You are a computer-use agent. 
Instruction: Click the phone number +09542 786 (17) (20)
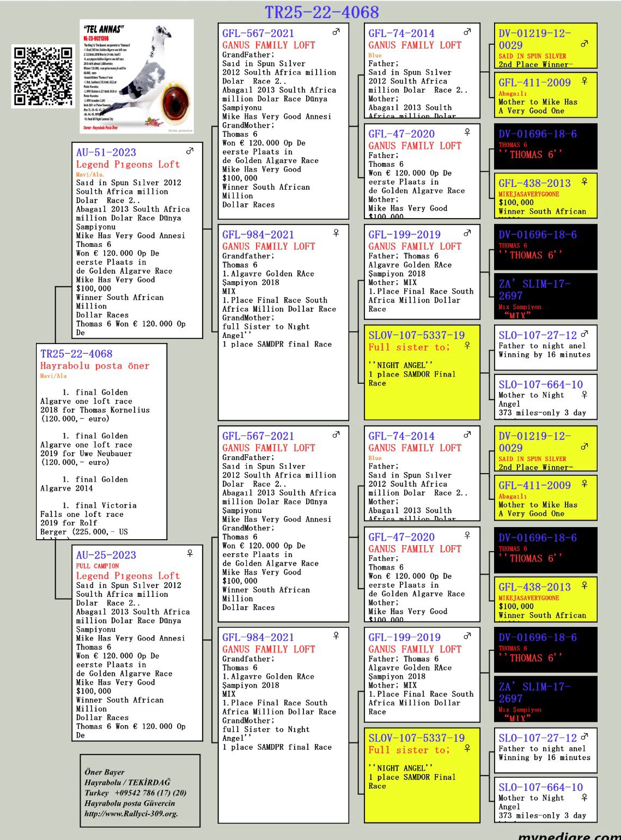pos(150,793)
